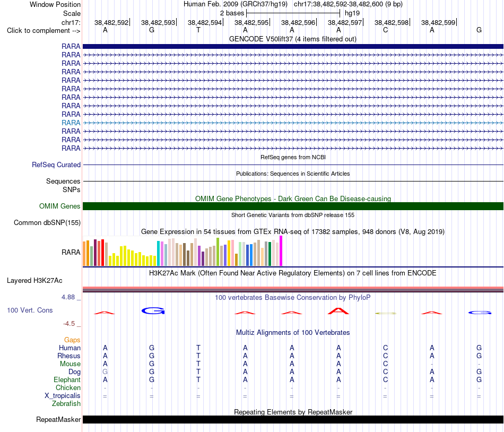The height and width of the screenshot is (432, 504).
Task: Click the 'Scale' label in the ruler
Action: point(72,13)
